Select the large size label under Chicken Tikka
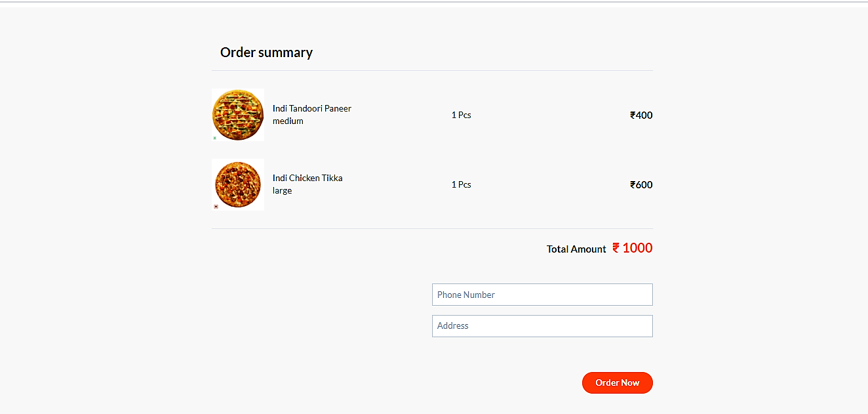The image size is (868, 414). click(x=283, y=190)
